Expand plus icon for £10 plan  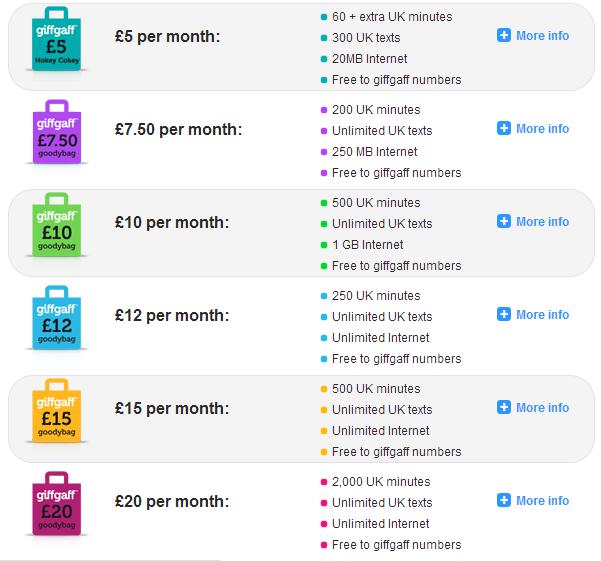504,221
